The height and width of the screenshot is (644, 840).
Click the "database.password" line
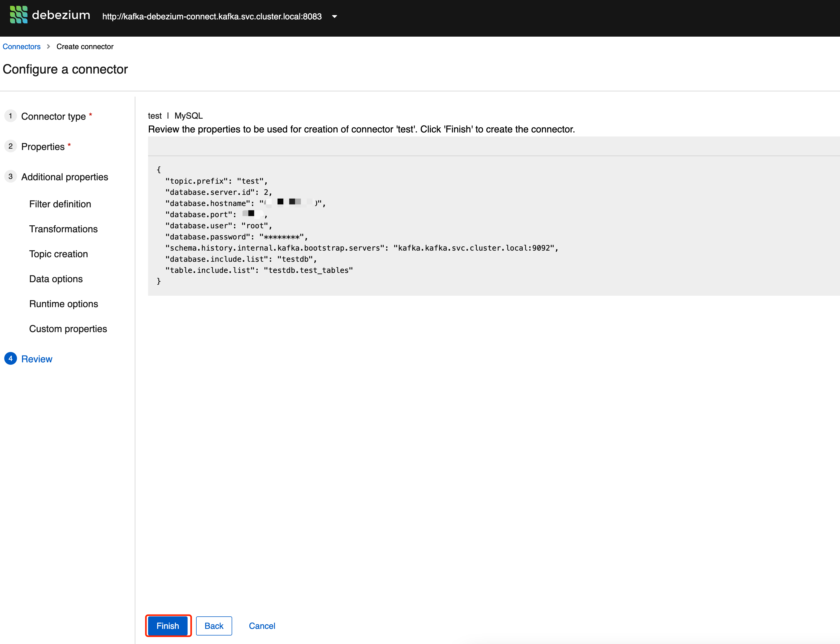click(236, 237)
